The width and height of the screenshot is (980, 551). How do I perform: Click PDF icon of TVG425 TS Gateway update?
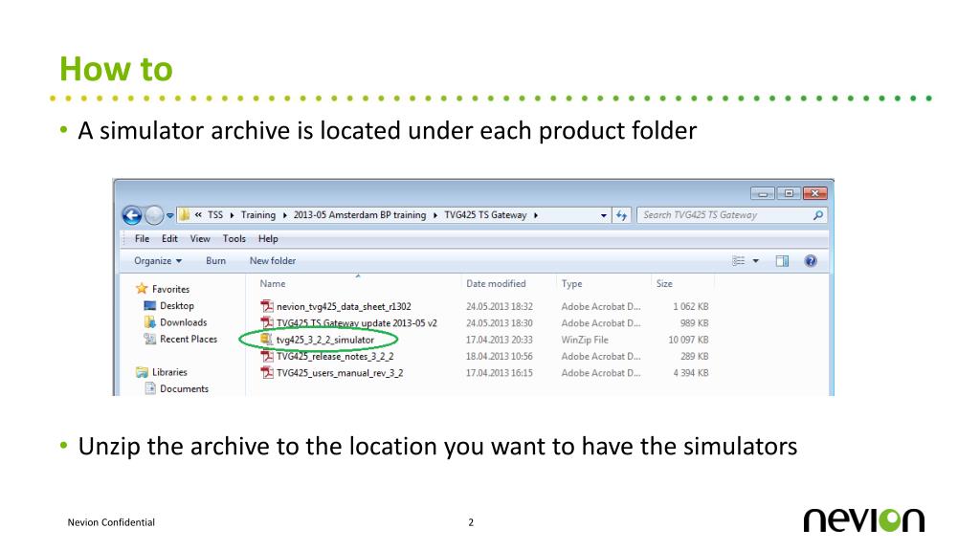coord(267,322)
